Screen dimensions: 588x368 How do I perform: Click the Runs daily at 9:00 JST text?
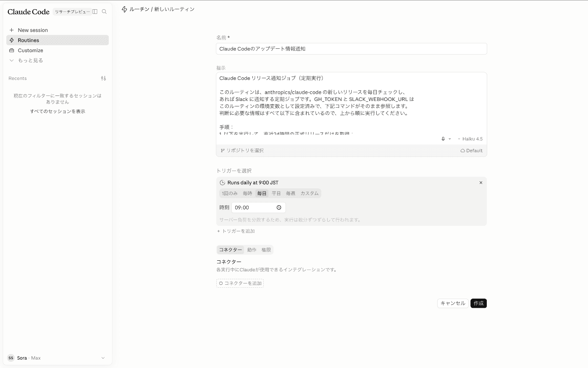[253, 183]
